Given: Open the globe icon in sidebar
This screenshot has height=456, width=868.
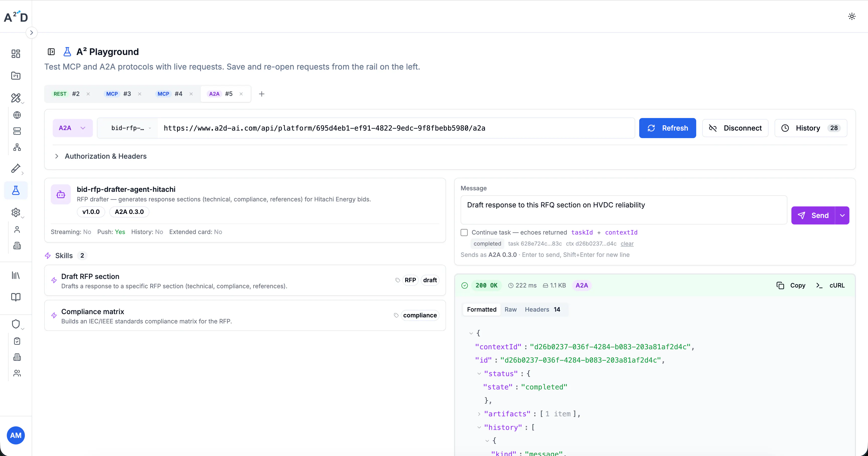Looking at the screenshot, I should [x=17, y=115].
